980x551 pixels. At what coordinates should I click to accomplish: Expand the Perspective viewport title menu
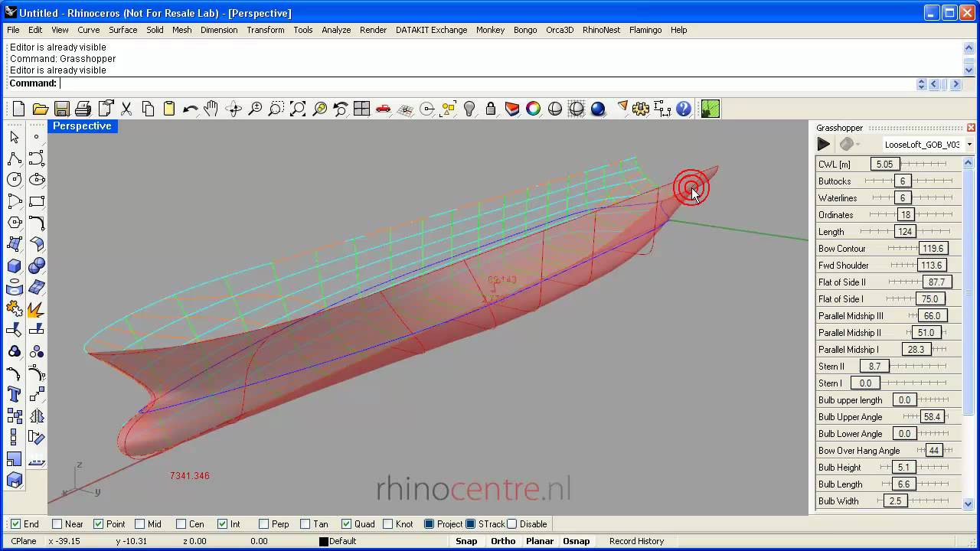(82, 126)
